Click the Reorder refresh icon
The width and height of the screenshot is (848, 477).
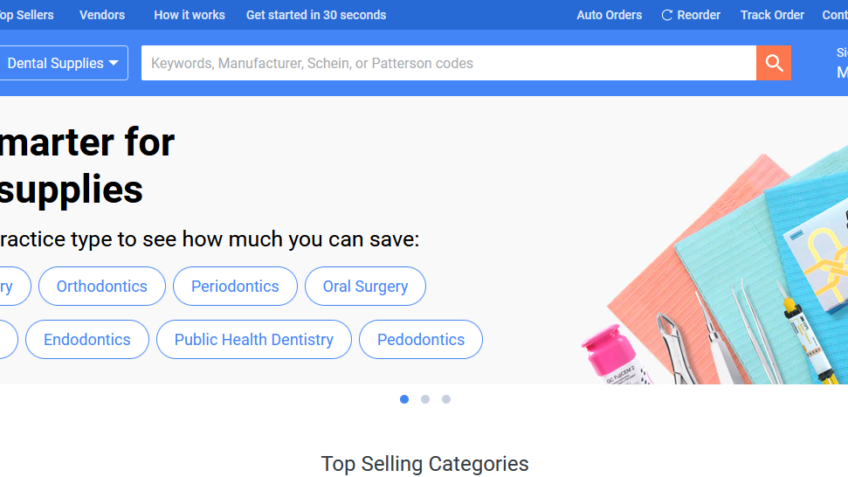pos(667,15)
